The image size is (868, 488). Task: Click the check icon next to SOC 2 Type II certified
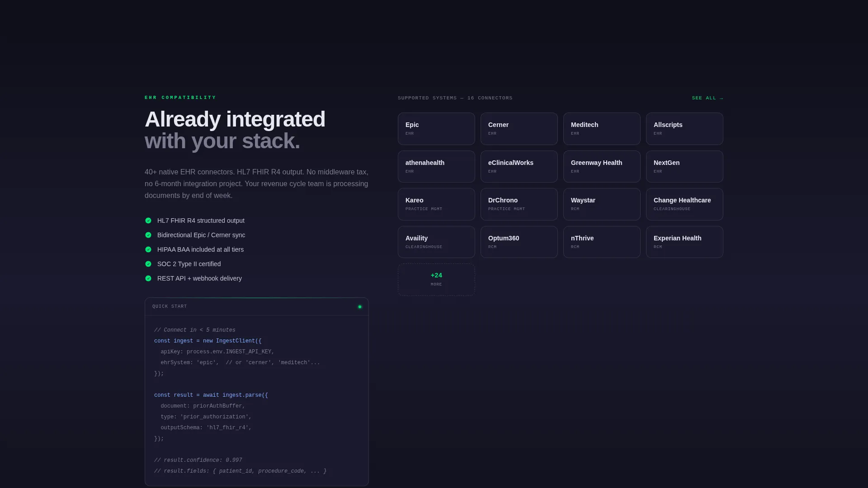(x=148, y=264)
